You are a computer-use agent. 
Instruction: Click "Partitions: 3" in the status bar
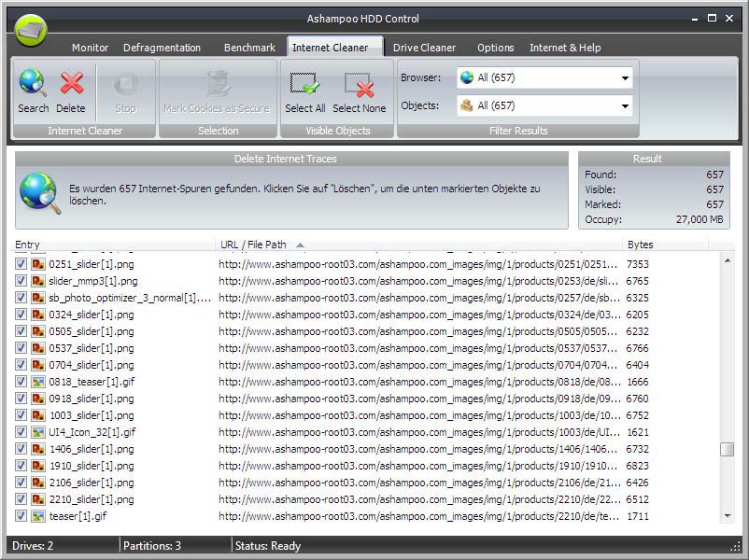coord(152,546)
